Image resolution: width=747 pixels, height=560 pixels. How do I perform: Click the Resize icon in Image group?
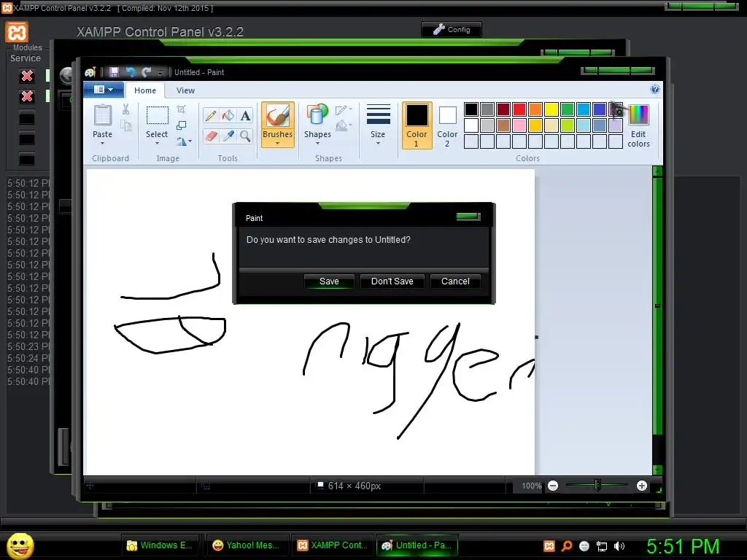[181, 125]
